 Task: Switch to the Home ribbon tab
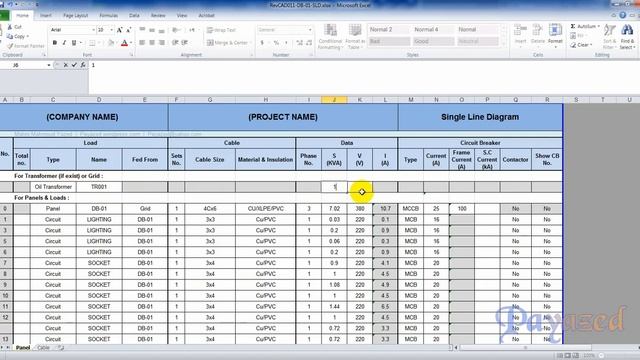[22, 16]
